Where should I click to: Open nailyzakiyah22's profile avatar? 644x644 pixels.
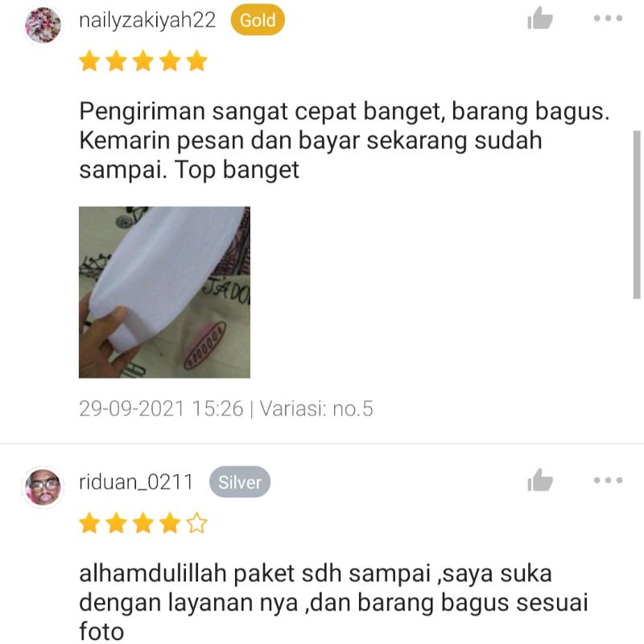pos(43,25)
